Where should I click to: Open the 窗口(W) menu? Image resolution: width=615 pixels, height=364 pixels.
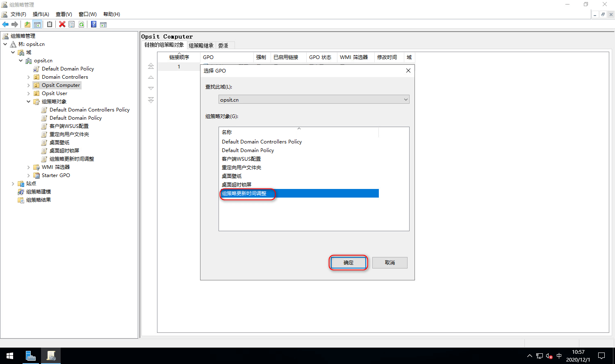(x=87, y=14)
